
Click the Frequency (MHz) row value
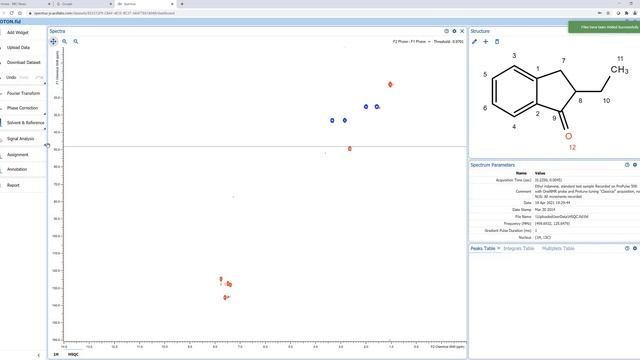(x=552, y=224)
